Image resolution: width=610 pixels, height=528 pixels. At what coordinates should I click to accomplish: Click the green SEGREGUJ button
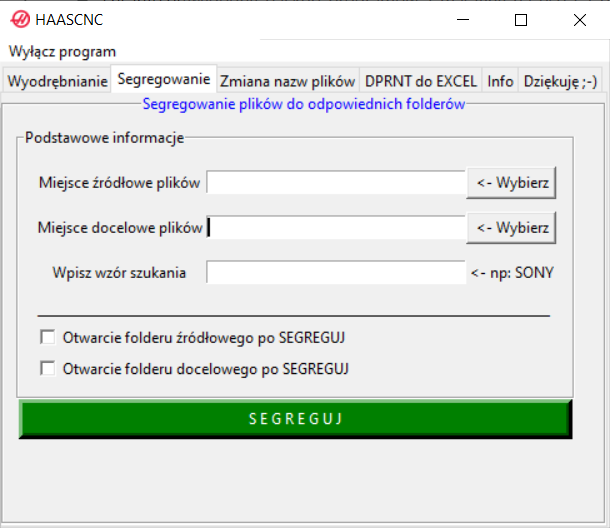295,419
